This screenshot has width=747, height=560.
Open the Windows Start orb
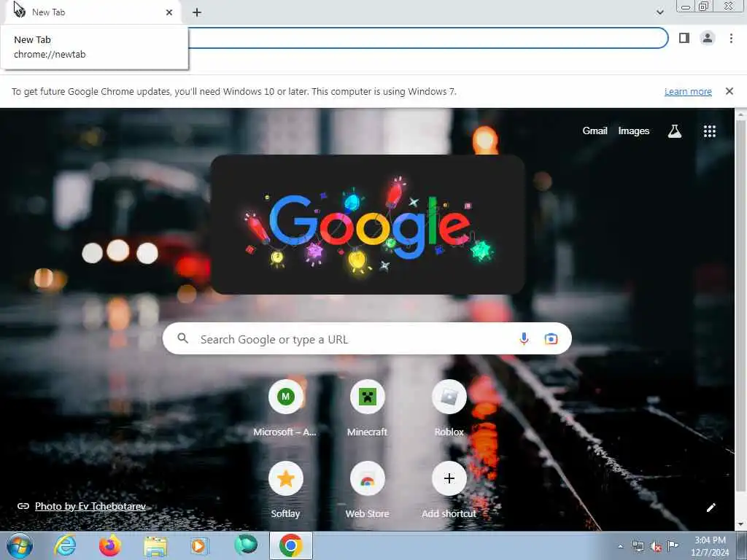pos(20,545)
